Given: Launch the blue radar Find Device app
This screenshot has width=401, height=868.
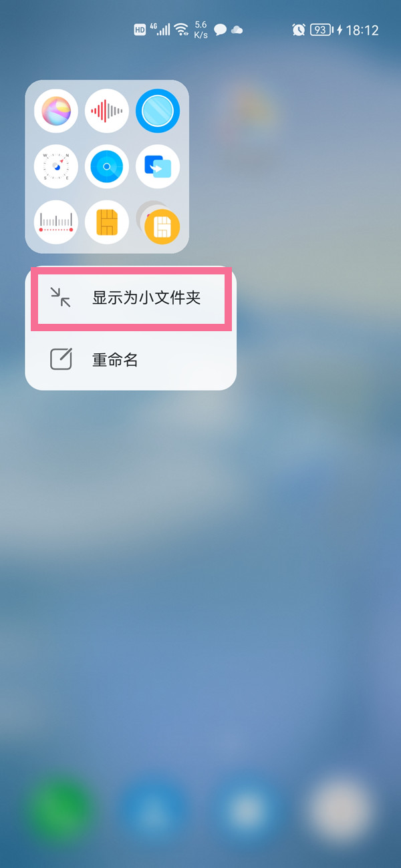Looking at the screenshot, I should coord(107,166).
